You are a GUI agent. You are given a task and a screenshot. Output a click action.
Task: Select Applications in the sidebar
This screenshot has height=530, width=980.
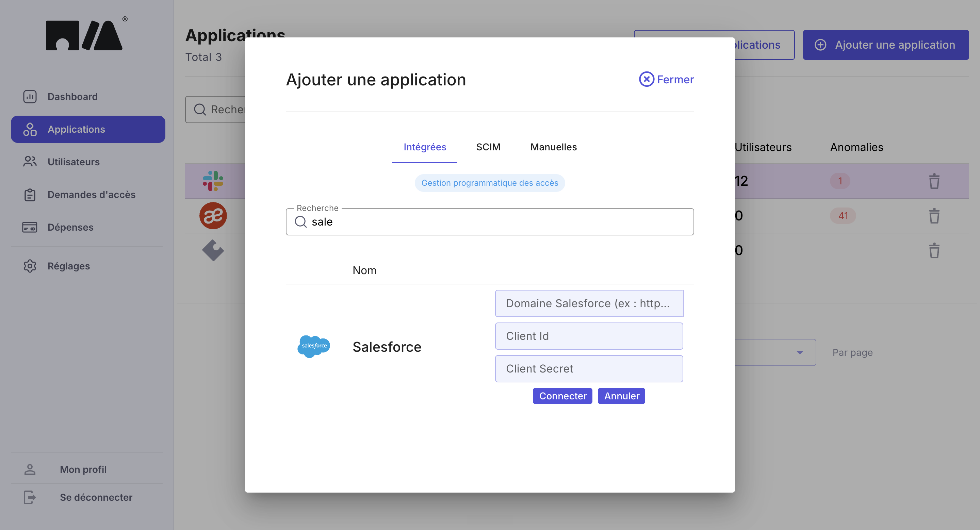point(88,129)
